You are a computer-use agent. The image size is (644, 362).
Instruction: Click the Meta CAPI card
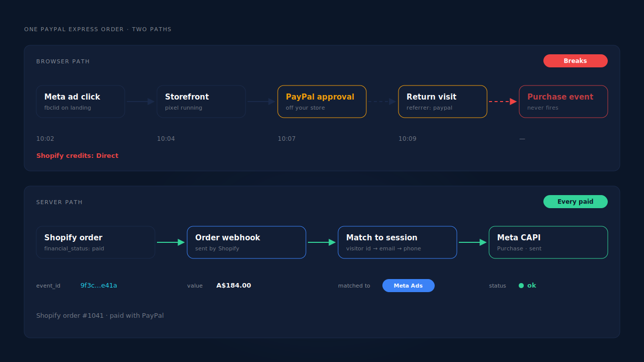tap(548, 242)
